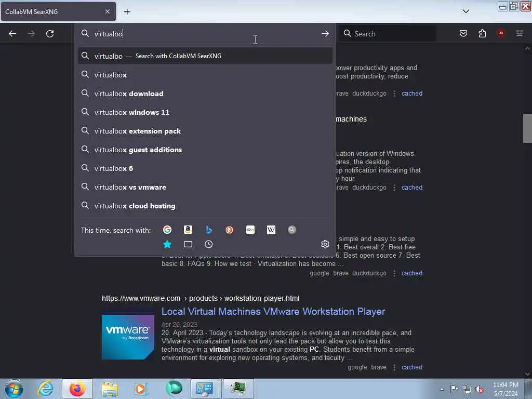
Task: Open the topmost cached link
Action: (x=412, y=94)
